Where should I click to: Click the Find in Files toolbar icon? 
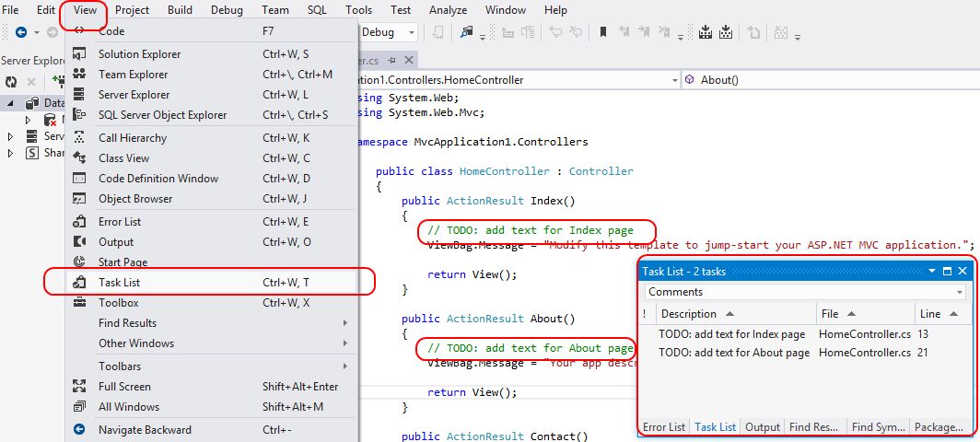(x=466, y=32)
